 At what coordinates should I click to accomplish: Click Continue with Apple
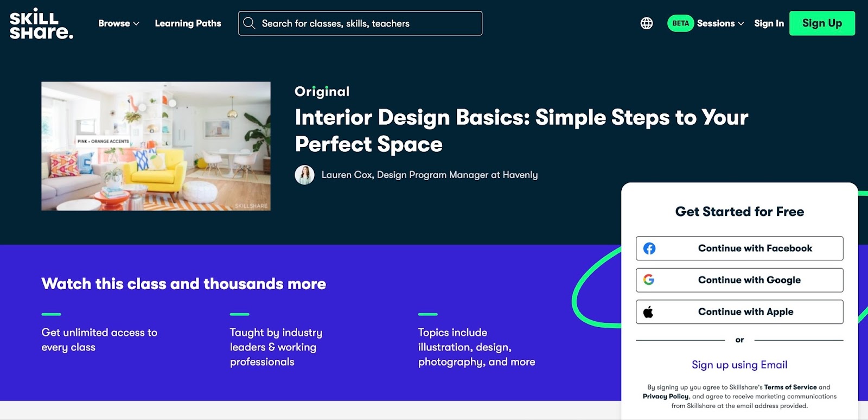[739, 312]
